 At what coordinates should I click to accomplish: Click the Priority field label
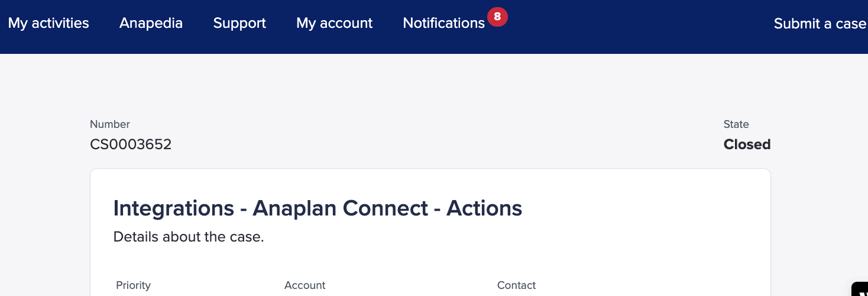tap(133, 285)
